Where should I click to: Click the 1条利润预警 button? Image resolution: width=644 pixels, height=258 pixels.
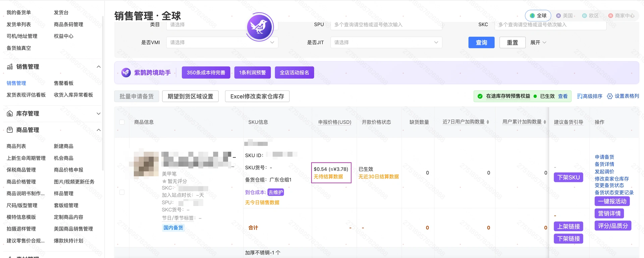pos(253,72)
